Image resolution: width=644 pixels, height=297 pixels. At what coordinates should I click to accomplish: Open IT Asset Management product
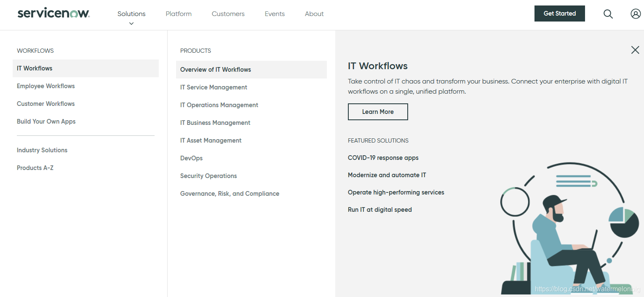(211, 140)
